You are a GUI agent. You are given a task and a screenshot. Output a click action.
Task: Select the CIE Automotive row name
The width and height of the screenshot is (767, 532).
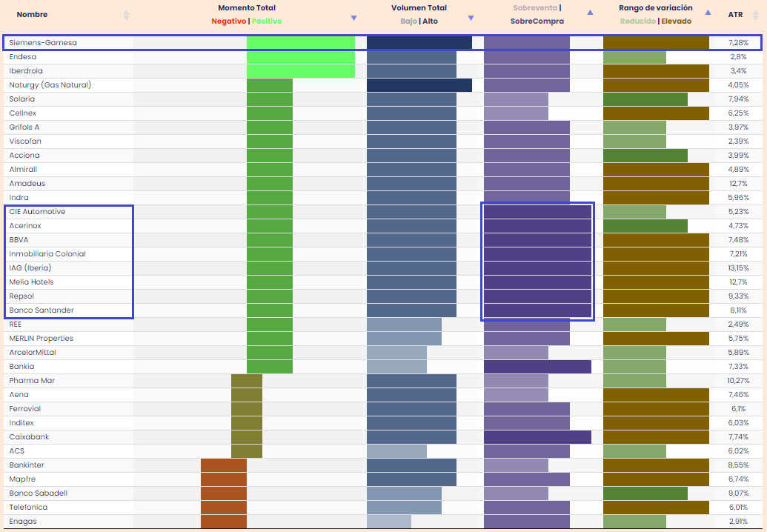pos(37,212)
